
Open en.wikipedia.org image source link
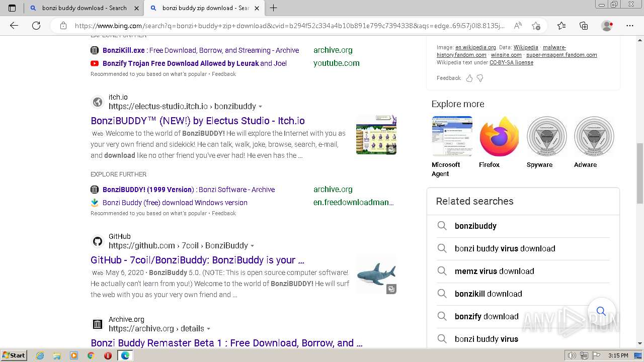475,48
